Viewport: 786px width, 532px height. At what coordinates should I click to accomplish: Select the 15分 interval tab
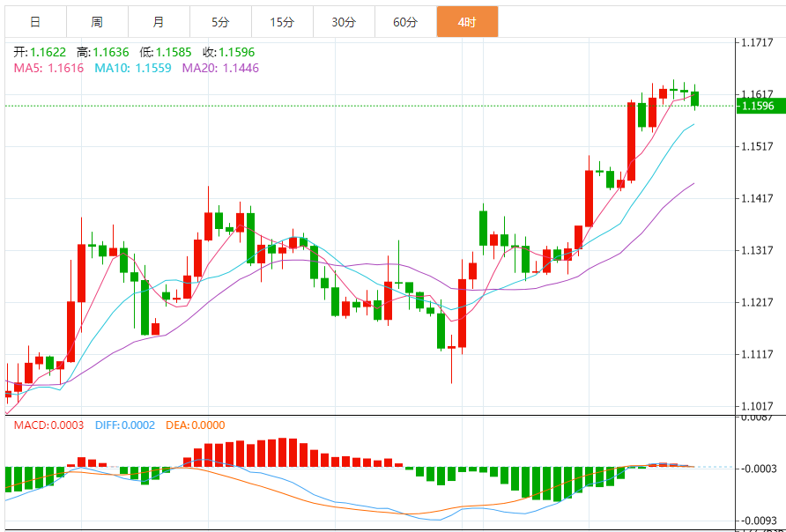[x=282, y=22]
